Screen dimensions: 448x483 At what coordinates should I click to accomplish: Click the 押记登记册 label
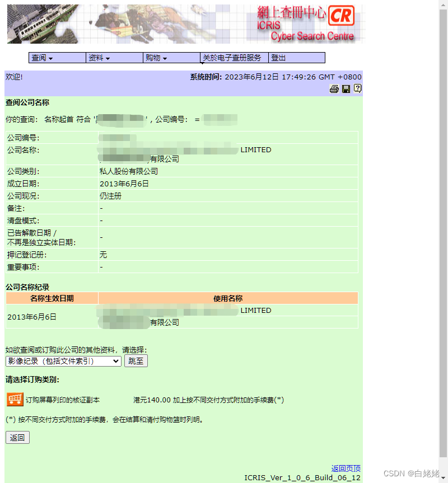tap(27, 255)
